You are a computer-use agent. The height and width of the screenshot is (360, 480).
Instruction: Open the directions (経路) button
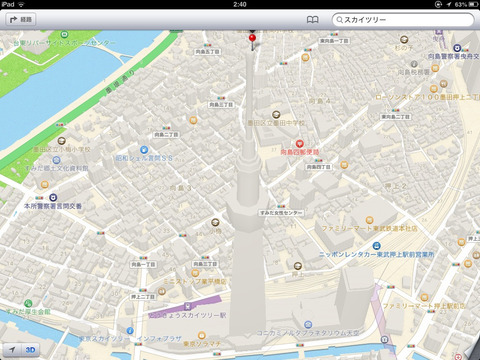tap(21, 20)
